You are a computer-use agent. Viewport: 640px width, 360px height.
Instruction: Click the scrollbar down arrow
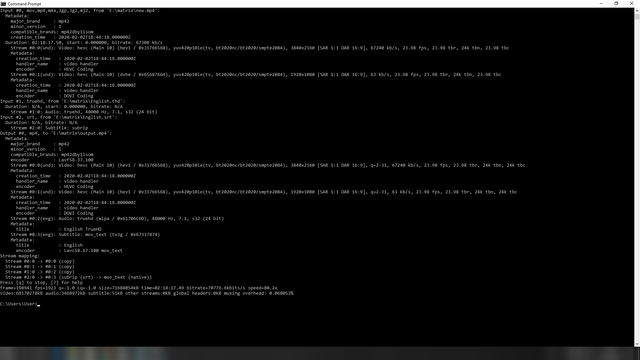[x=637, y=344]
